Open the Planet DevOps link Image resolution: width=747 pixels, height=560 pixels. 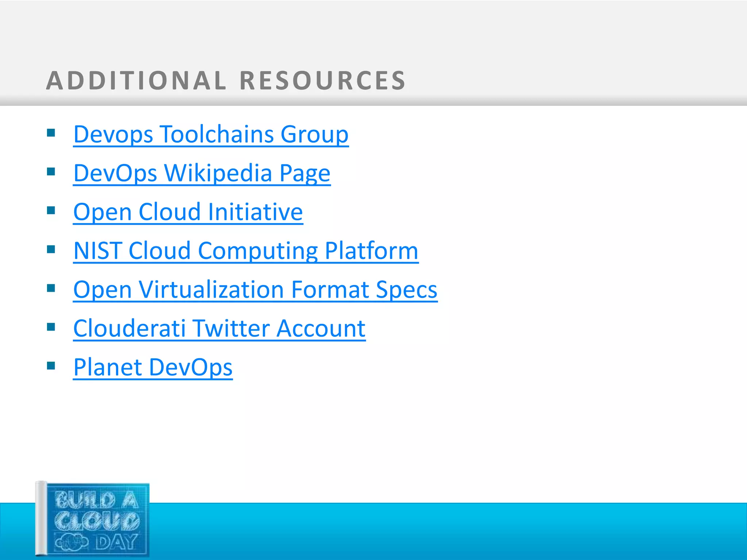[x=153, y=367]
